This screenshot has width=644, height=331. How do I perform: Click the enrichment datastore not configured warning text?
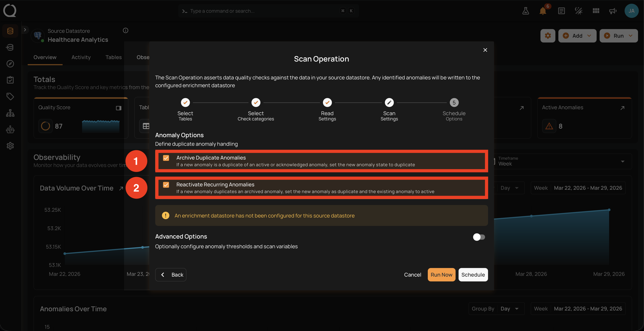265,216
